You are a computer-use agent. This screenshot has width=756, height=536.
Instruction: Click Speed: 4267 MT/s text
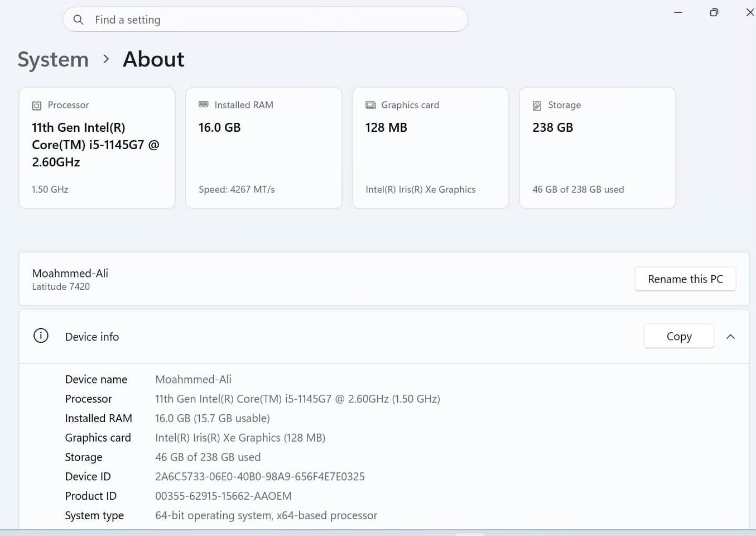237,189
